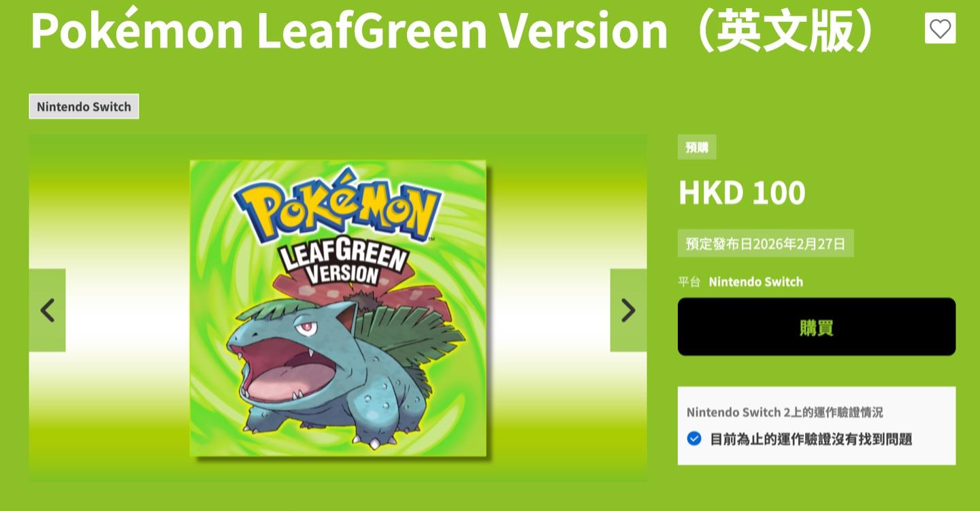Image resolution: width=980 pixels, height=511 pixels.
Task: Click the HKD 100 price text
Action: pyautogui.click(x=742, y=193)
